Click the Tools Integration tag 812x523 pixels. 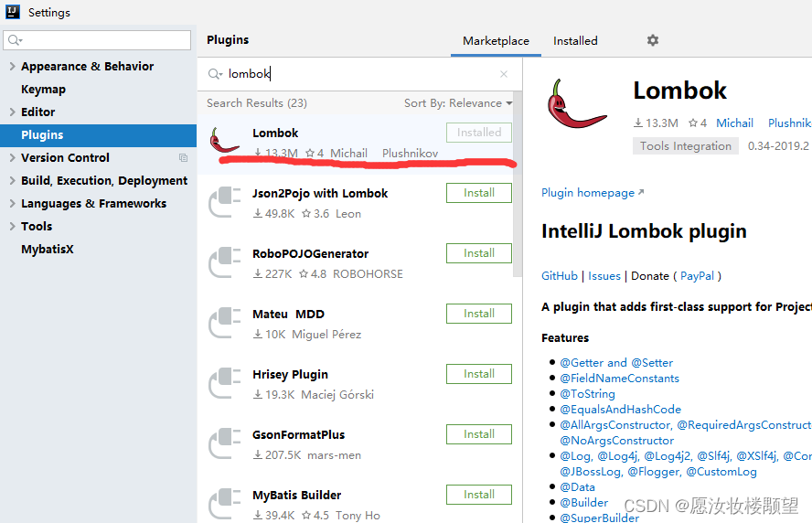685,146
